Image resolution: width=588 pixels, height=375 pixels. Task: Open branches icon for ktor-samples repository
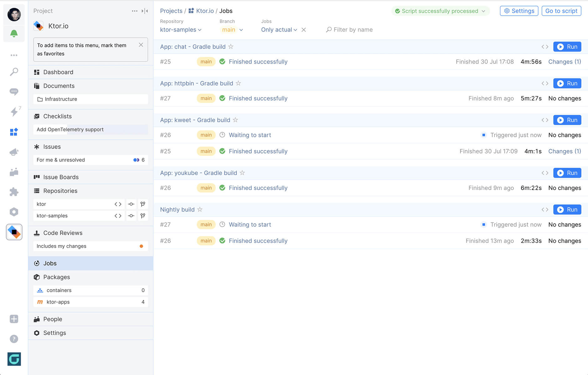[143, 216]
